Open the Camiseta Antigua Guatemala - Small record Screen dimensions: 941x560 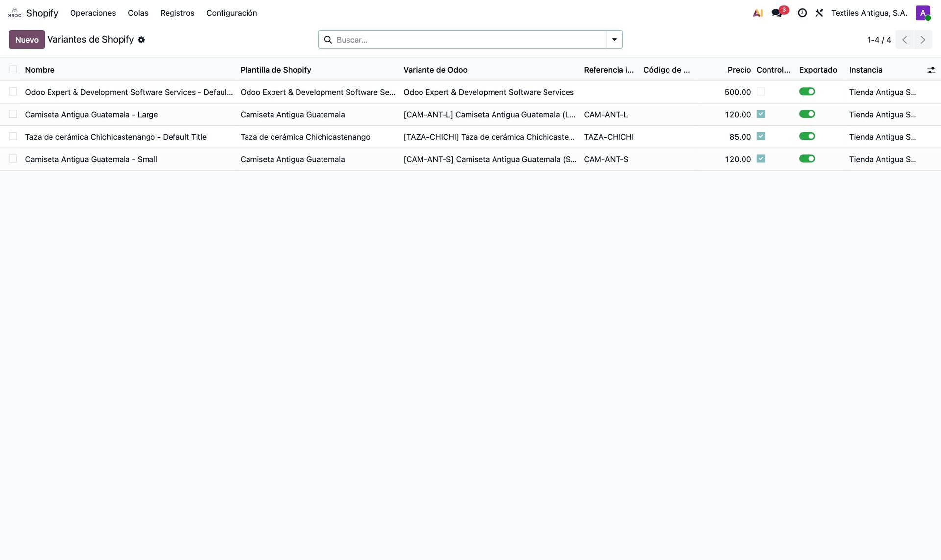pyautogui.click(x=91, y=159)
